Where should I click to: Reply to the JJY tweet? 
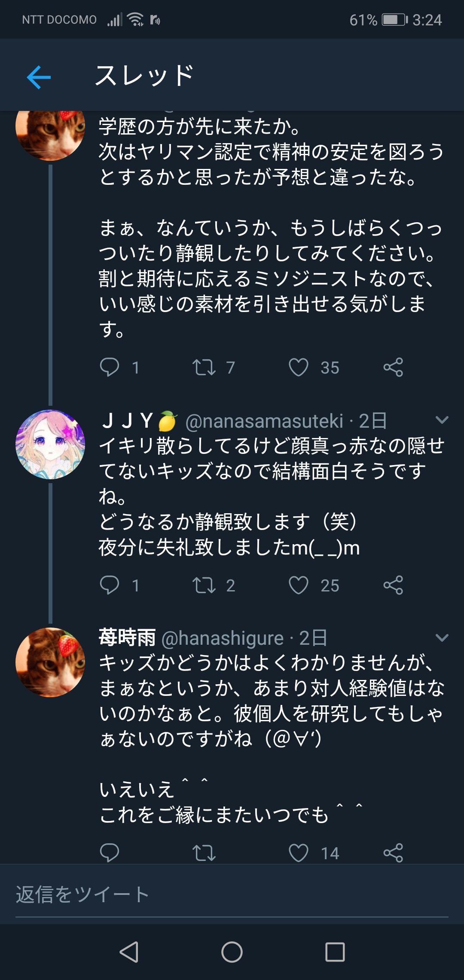tap(110, 585)
